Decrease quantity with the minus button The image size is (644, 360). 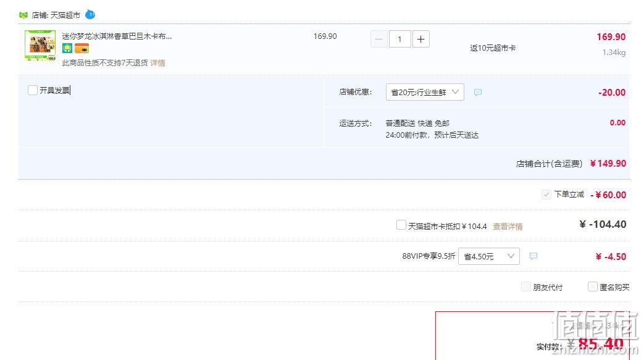point(378,39)
